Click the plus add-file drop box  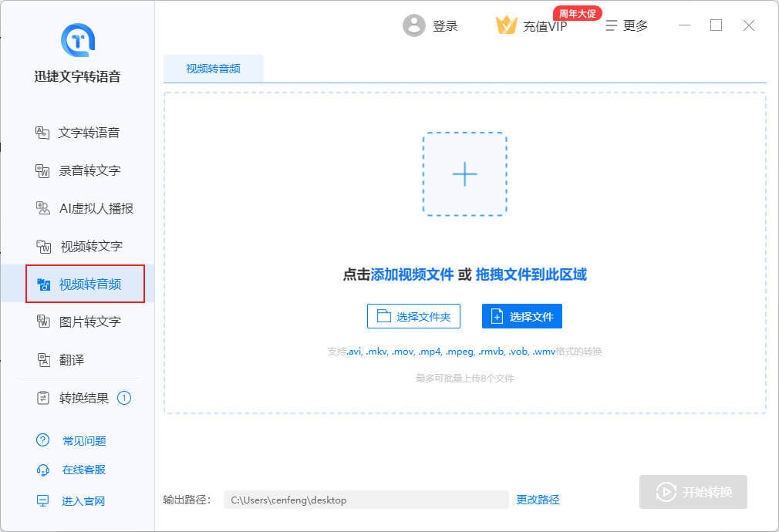[x=464, y=174]
